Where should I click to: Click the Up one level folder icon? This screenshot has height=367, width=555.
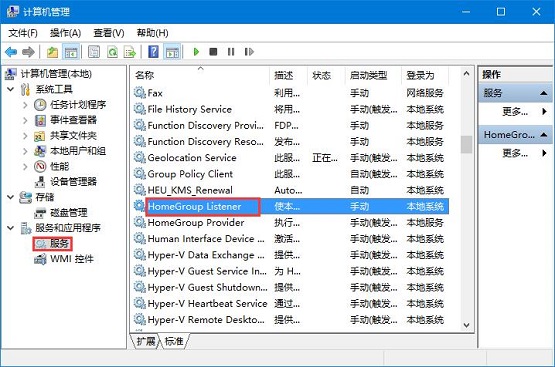52,52
